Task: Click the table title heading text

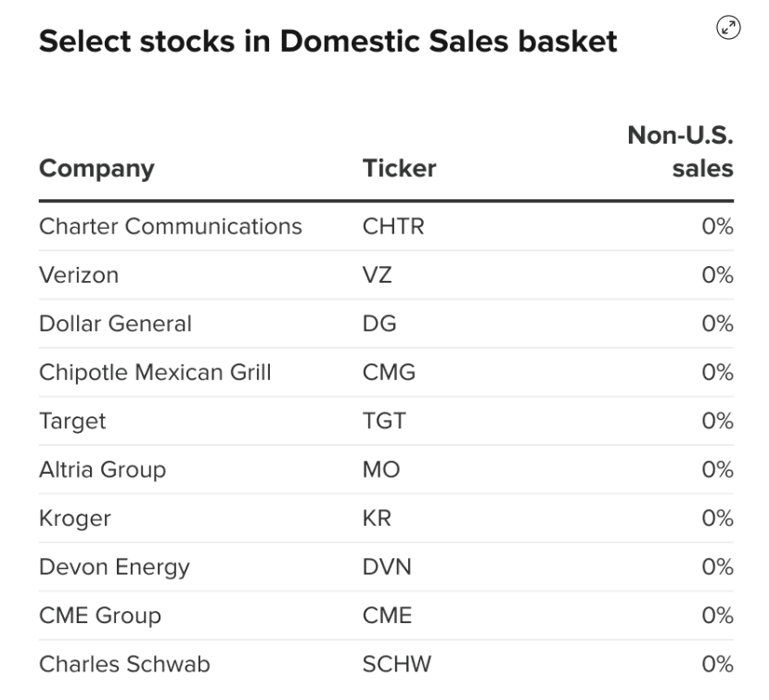Action: (x=327, y=42)
